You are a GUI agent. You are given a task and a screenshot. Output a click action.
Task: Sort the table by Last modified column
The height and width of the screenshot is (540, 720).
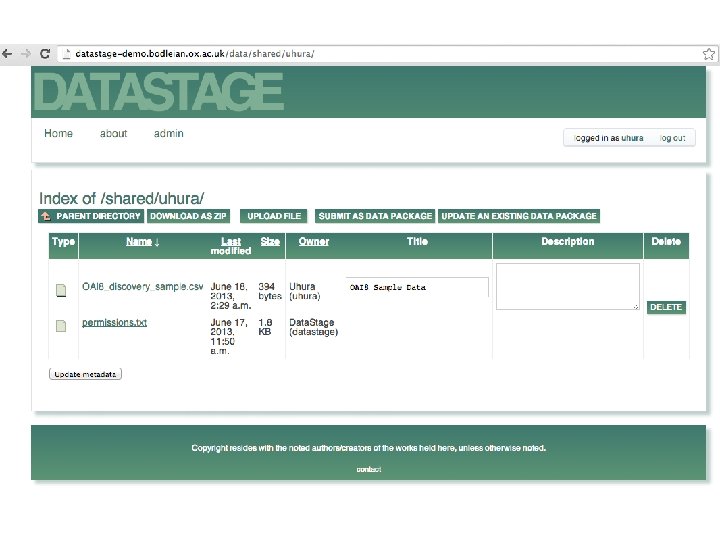point(231,246)
